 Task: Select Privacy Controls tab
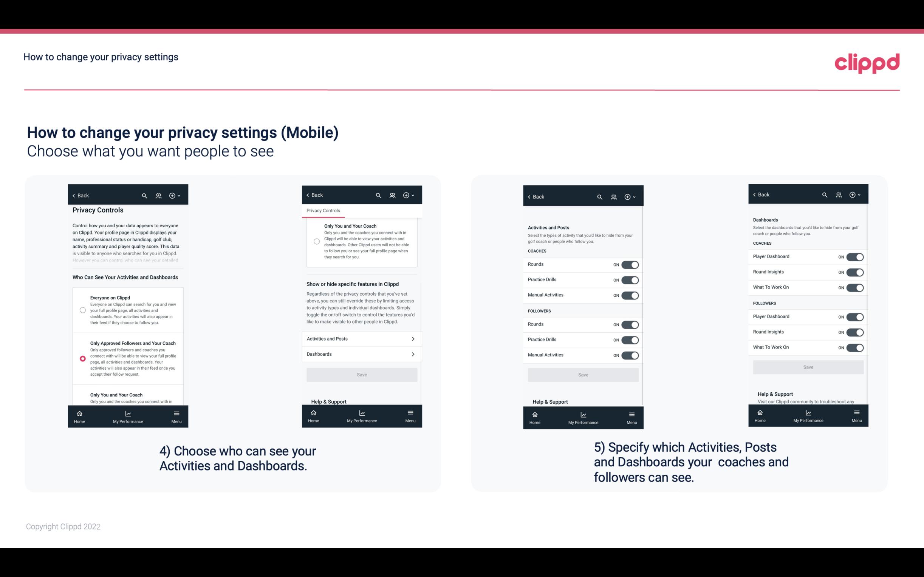tap(323, 211)
